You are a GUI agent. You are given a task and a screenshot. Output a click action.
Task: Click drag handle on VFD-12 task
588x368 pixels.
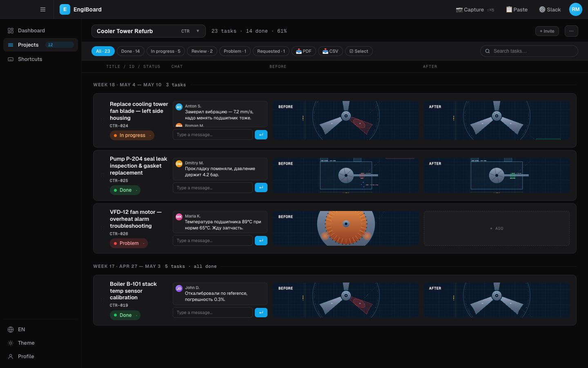coord(102,228)
